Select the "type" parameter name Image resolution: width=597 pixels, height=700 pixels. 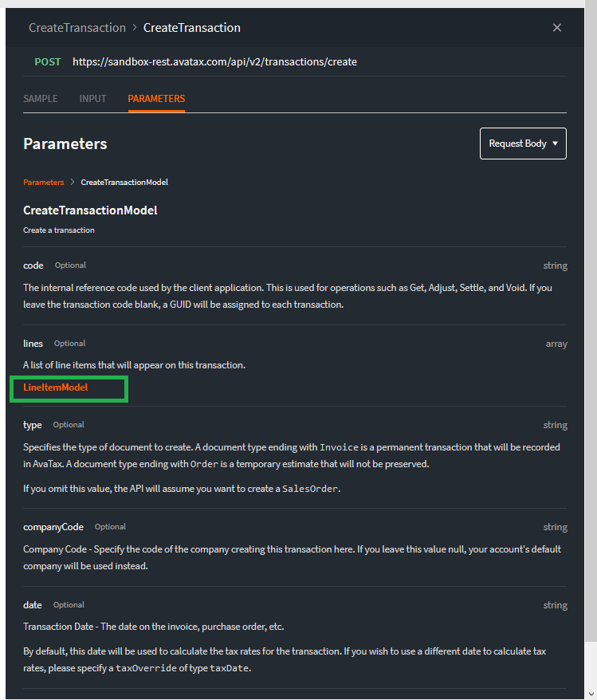click(33, 425)
